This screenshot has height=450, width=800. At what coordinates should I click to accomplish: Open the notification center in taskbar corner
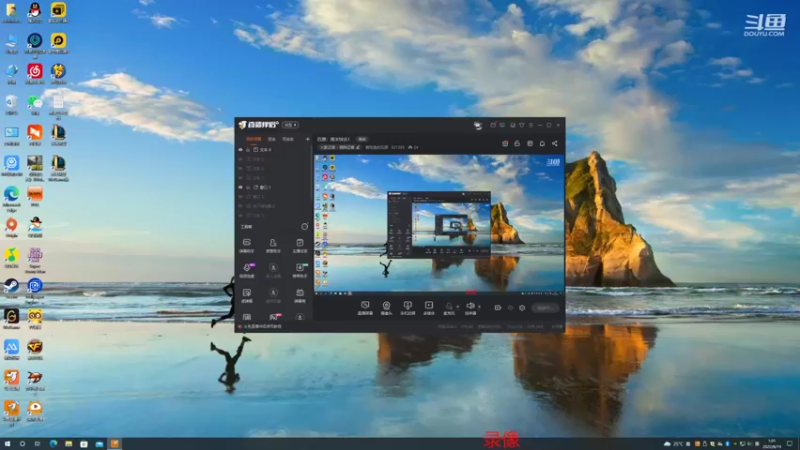[790, 444]
